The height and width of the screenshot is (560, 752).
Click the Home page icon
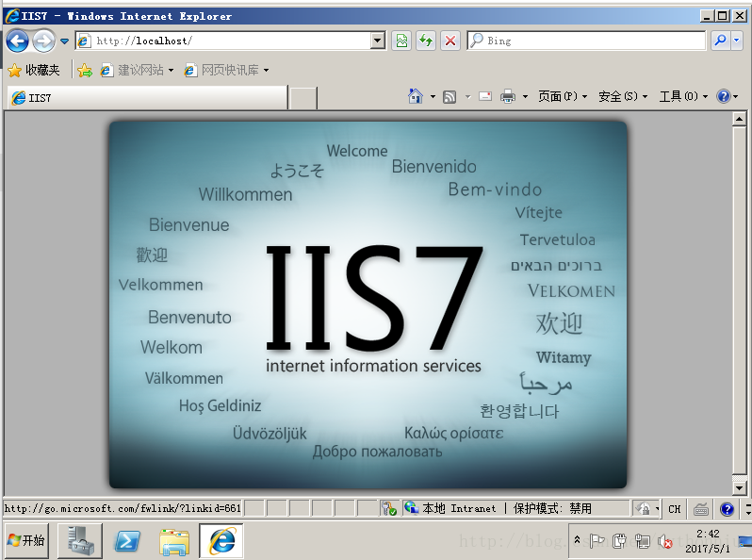pyautogui.click(x=416, y=96)
